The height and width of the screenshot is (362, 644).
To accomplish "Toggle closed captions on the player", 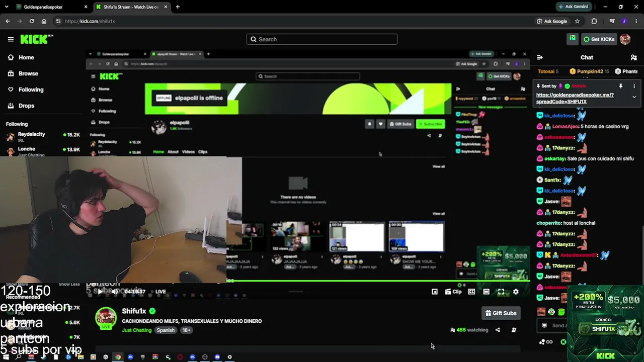I will (471, 292).
